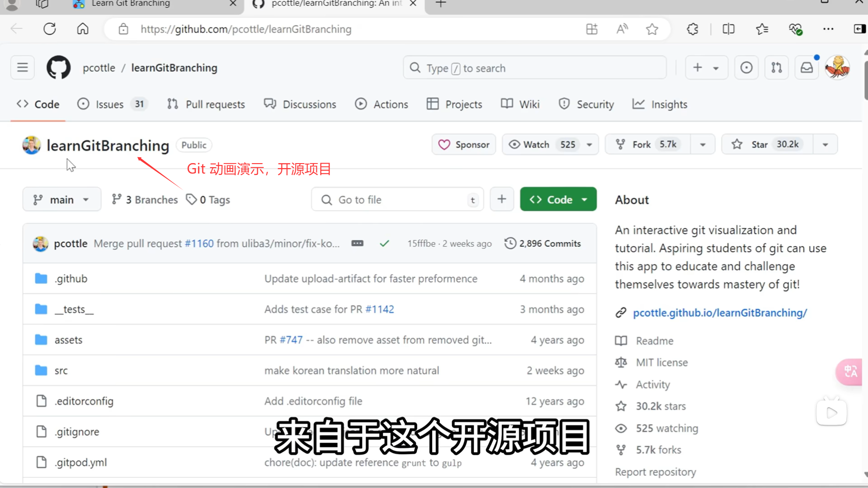Open the main branch dropdown
The width and height of the screenshot is (868, 488).
tap(61, 200)
